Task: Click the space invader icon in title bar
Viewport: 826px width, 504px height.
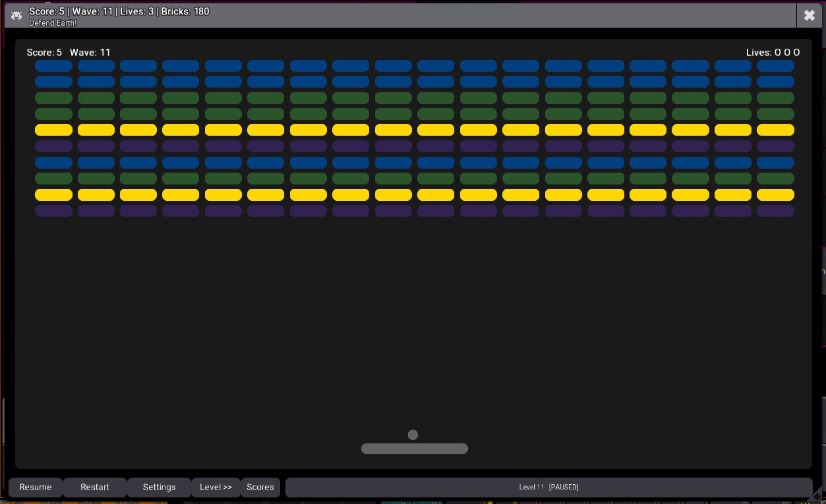Action: coord(16,15)
